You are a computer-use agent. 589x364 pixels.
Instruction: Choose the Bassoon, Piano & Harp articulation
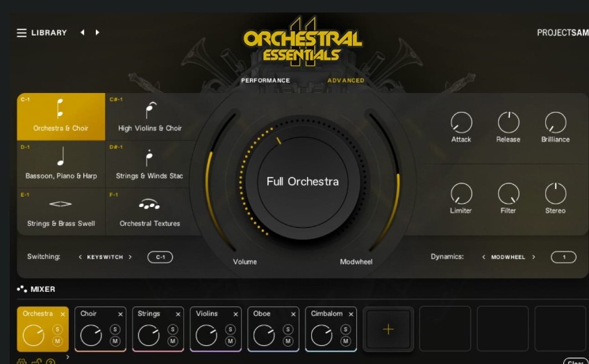[61, 164]
